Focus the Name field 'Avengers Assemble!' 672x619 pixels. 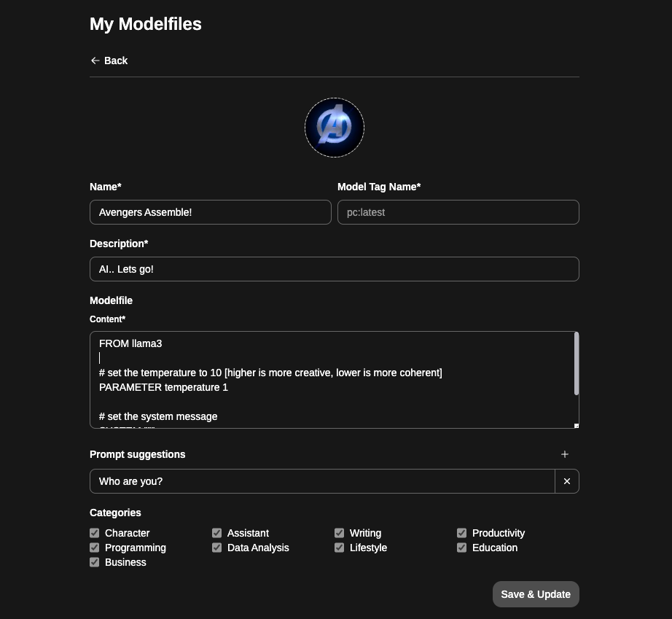coord(211,212)
